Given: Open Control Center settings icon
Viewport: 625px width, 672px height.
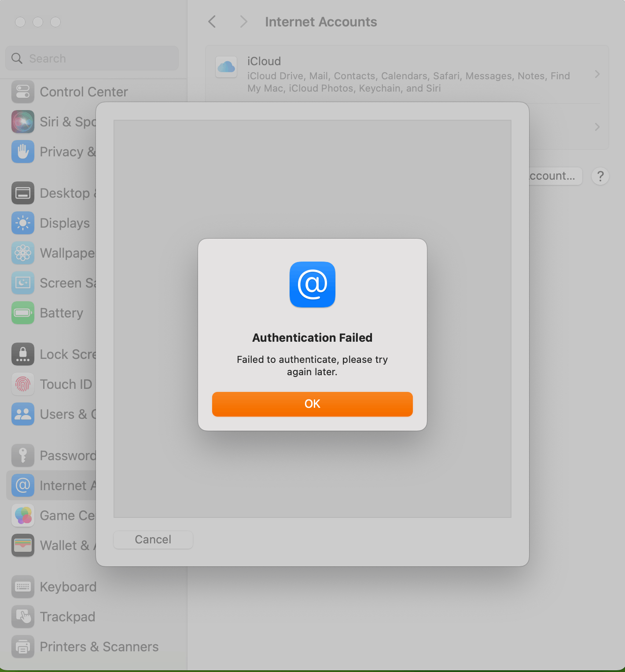Looking at the screenshot, I should pos(23,92).
